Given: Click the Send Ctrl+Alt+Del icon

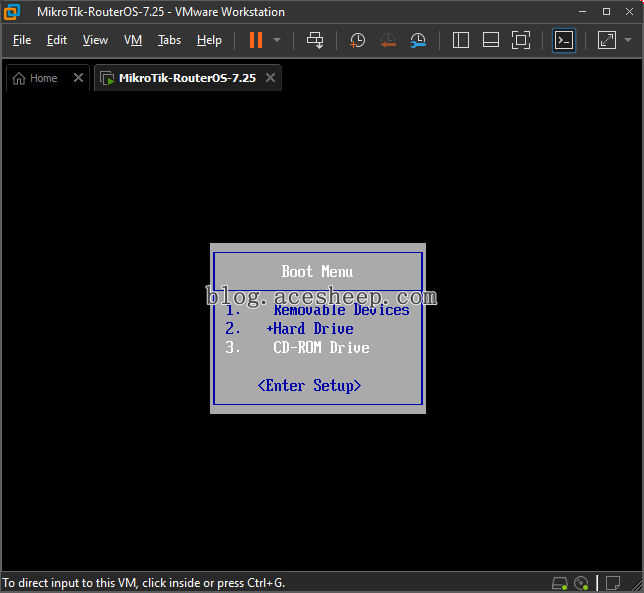Looking at the screenshot, I should [x=315, y=40].
